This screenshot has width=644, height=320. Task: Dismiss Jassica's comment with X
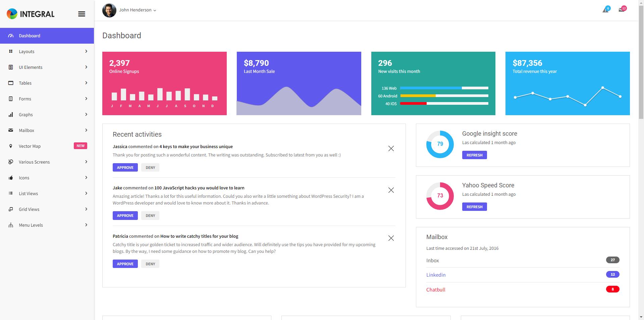[x=391, y=148]
